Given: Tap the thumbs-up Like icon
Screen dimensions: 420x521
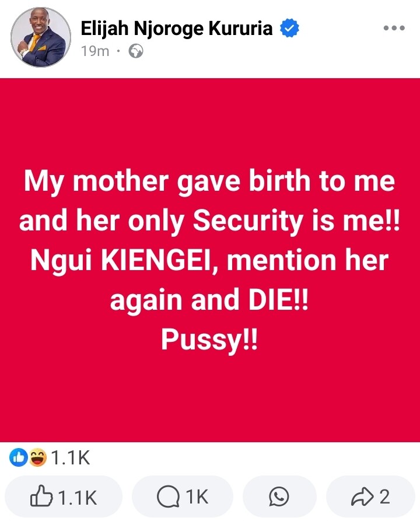Looking at the screenshot, I should pyautogui.click(x=41, y=496).
